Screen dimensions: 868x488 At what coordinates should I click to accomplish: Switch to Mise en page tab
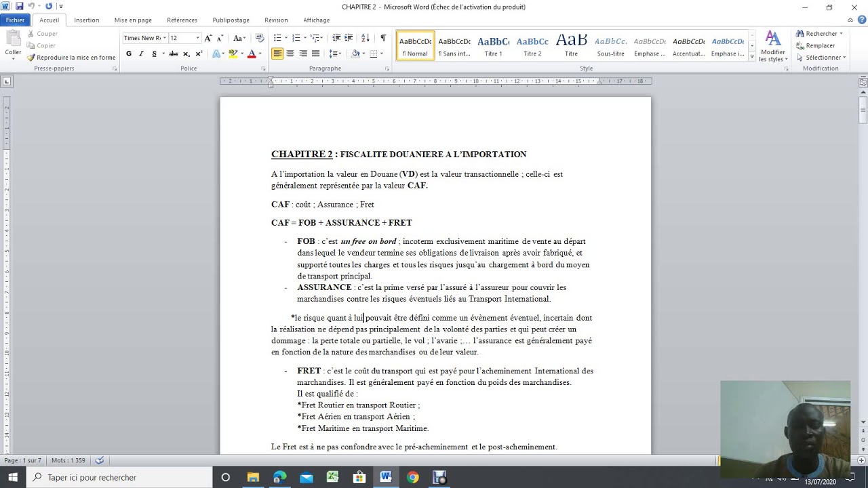pyautogui.click(x=133, y=20)
